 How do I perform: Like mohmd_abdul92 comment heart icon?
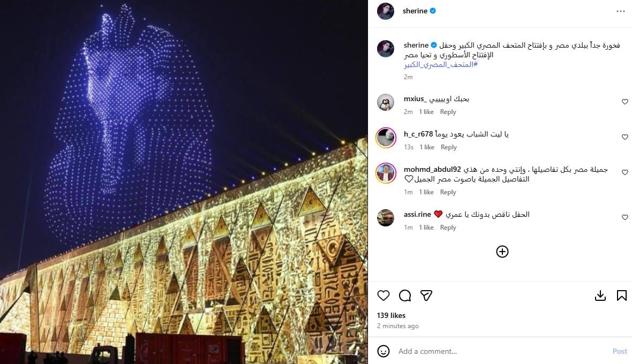point(625,172)
